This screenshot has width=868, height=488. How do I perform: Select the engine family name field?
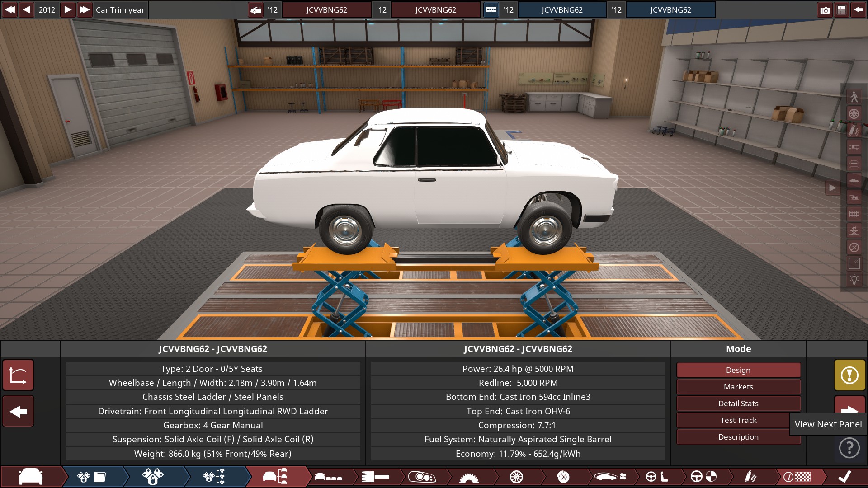(x=562, y=10)
